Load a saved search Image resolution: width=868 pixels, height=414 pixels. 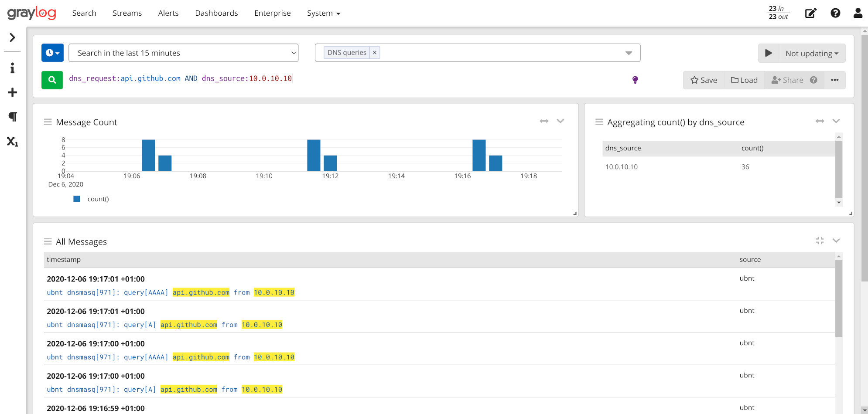(744, 80)
